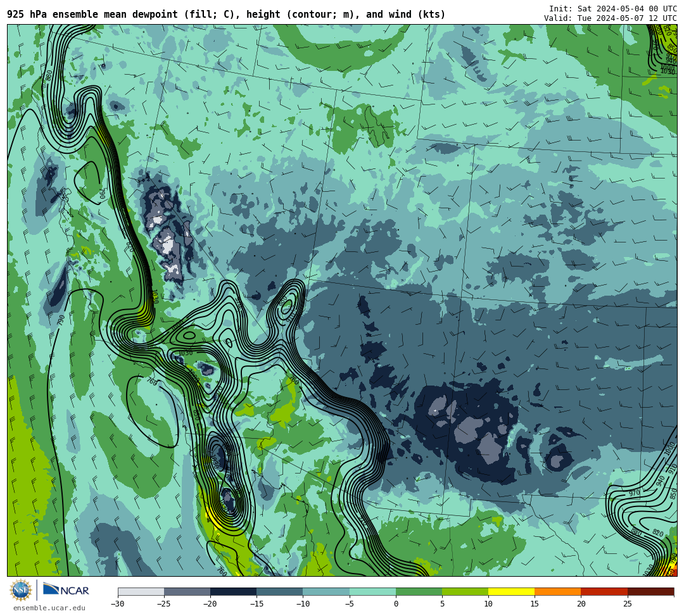The image size is (684, 616).
Task: Click the -5 to 0 colorbar swatch
Action: click(x=372, y=591)
